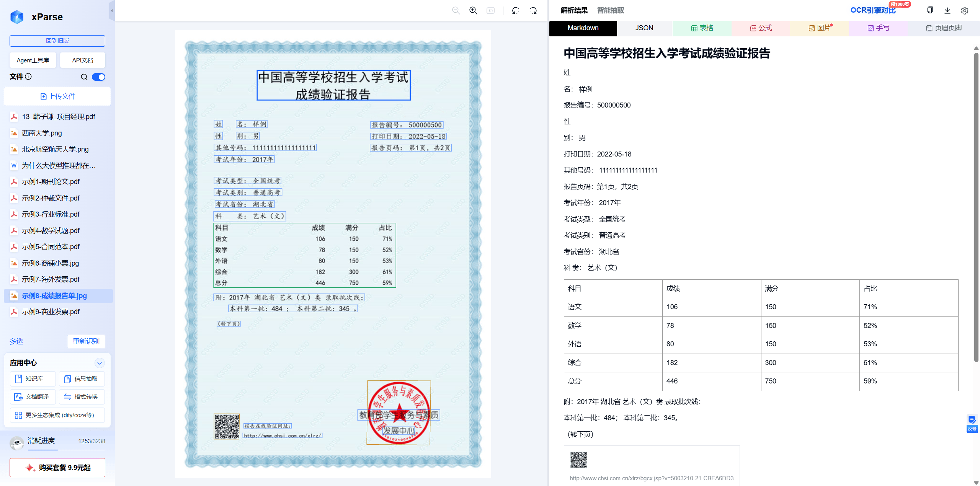Click the document title box in preview
Viewport: 980px width, 486px height.
click(x=333, y=85)
